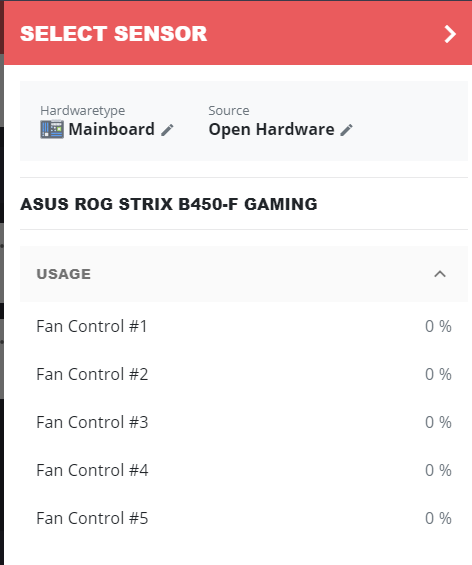Collapse the Usage section chevron
Image resolution: width=472 pixels, height=565 pixels.
440,274
